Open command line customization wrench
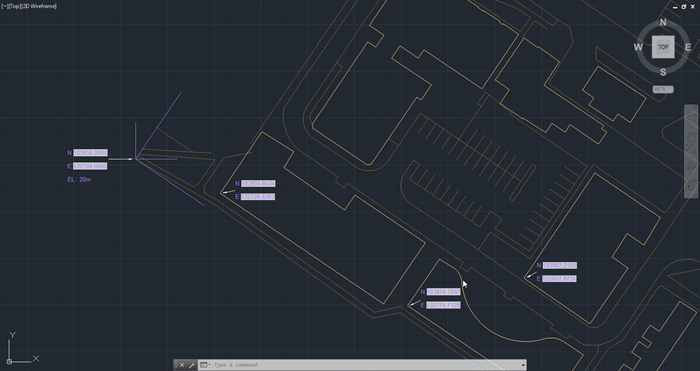This screenshot has width=700, height=371. (192, 365)
